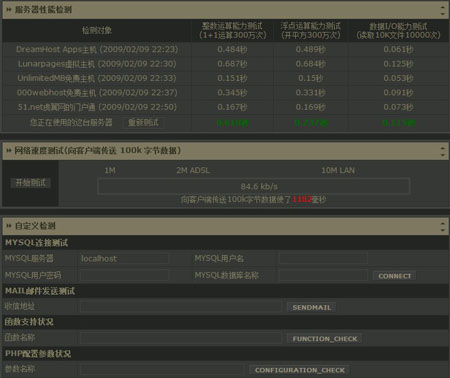450x378 pixels.
Task: Focus the MYSQL服务器 field containing localhost
Action: click(x=124, y=259)
